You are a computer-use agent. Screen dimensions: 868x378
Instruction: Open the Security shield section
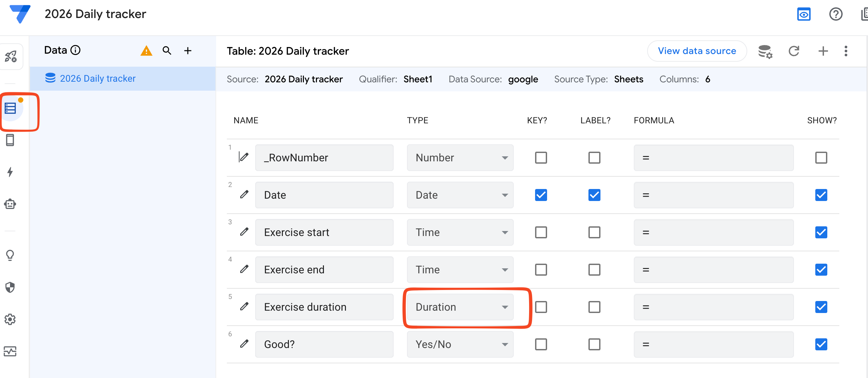pos(10,287)
